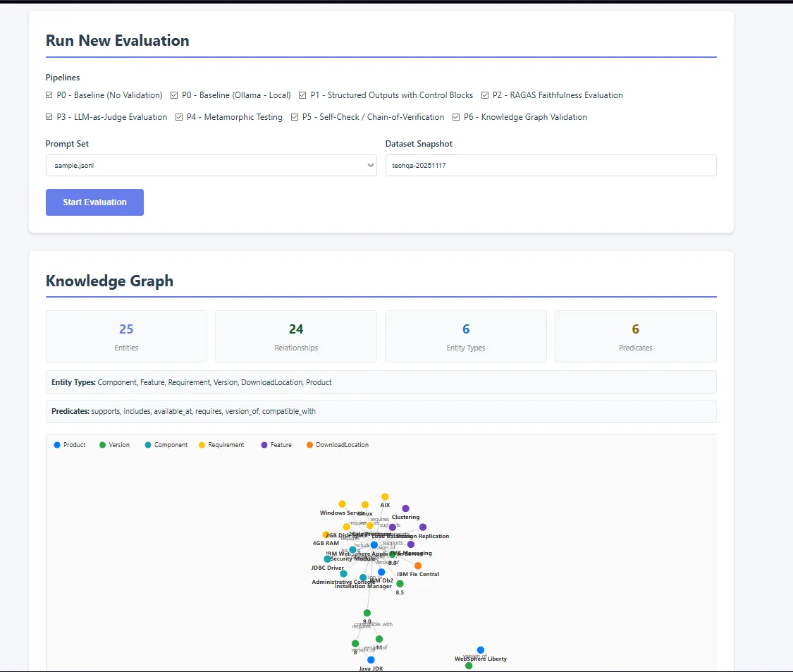The width and height of the screenshot is (793, 672).
Task: Select the Java JDK node in the graph
Action: coord(371,659)
